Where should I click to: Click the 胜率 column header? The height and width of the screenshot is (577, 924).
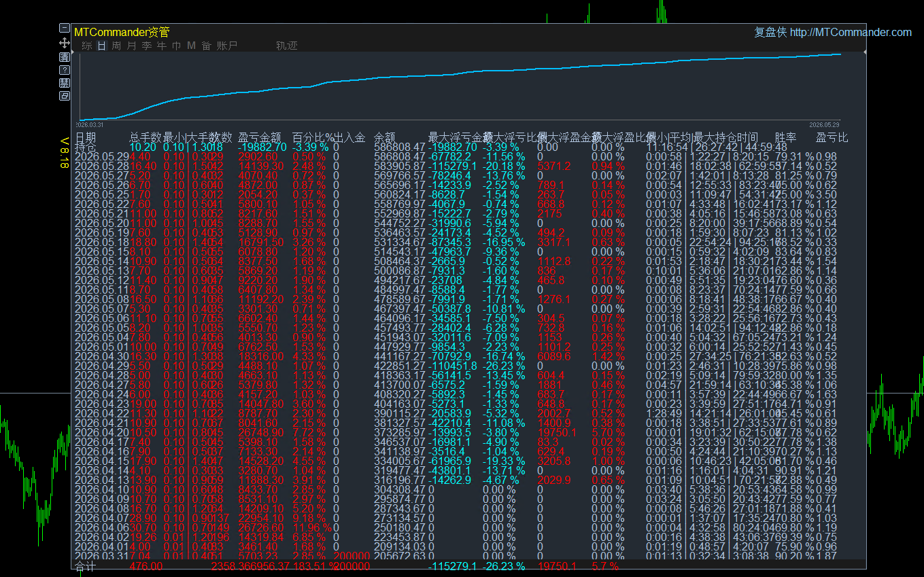point(786,137)
